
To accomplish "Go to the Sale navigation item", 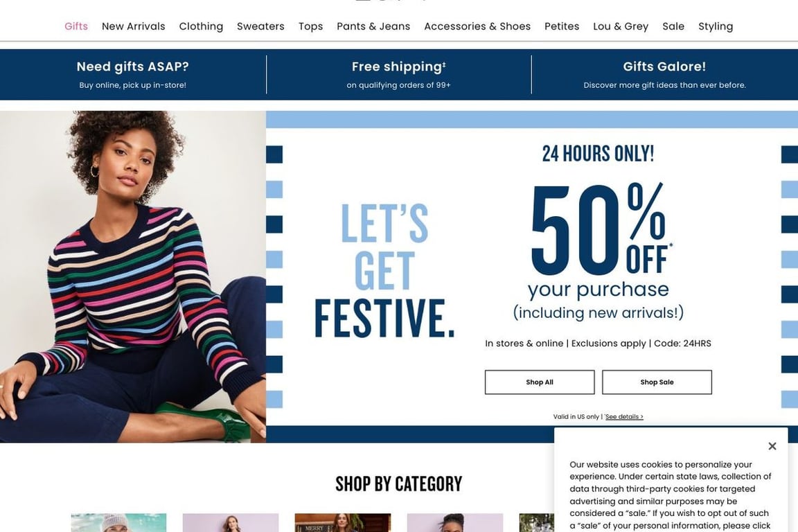I will pos(673,26).
